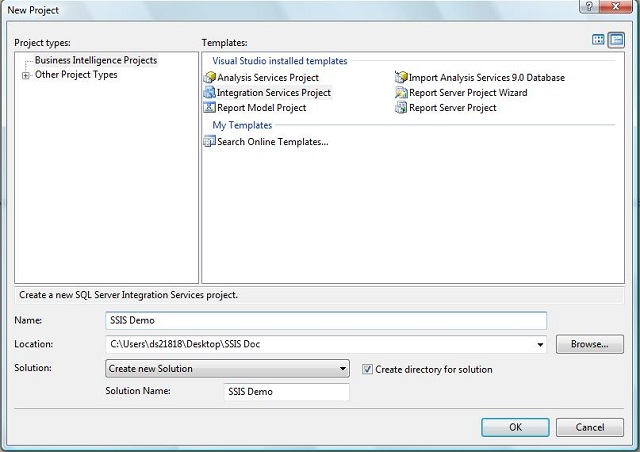The image size is (640, 452).
Task: Select the Integration Services Project template icon
Action: point(209,93)
